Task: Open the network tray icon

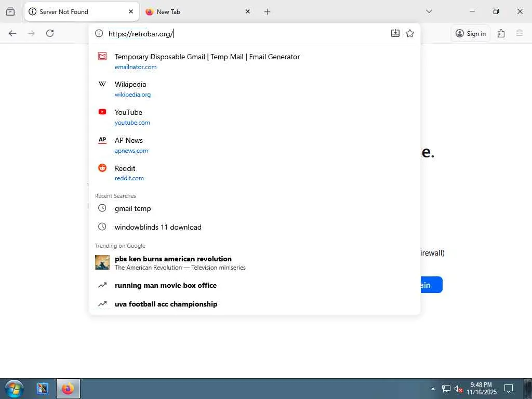Action: (x=446, y=389)
